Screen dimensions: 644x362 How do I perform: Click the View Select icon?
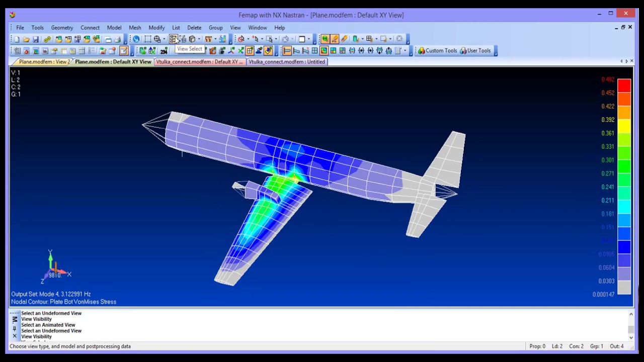[x=173, y=39]
